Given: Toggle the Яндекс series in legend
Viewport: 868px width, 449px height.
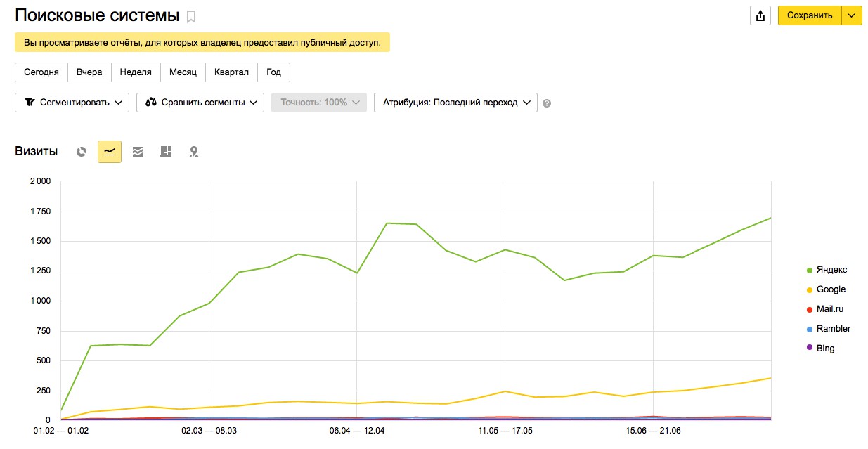Looking at the screenshot, I should pyautogui.click(x=831, y=270).
